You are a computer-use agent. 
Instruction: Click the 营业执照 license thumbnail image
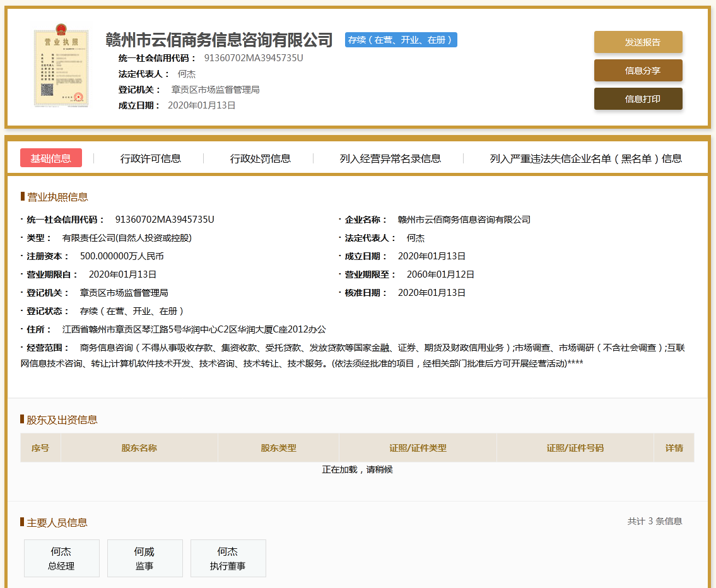[61, 66]
